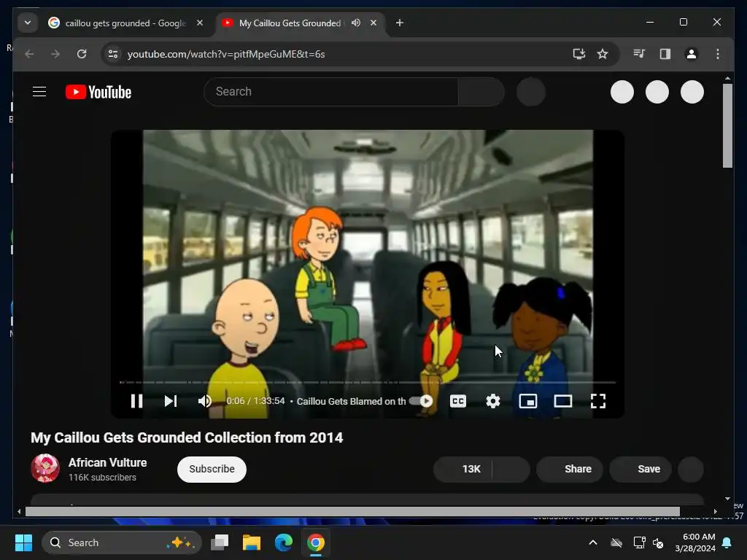Open the muted volume tray icon
Screen dimensions: 747x560
tap(659, 542)
